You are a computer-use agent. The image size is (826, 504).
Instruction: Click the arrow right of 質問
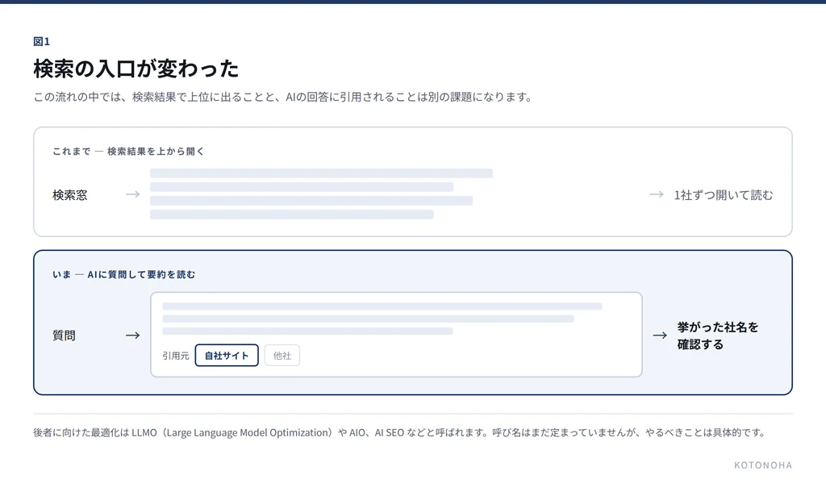pyautogui.click(x=133, y=335)
